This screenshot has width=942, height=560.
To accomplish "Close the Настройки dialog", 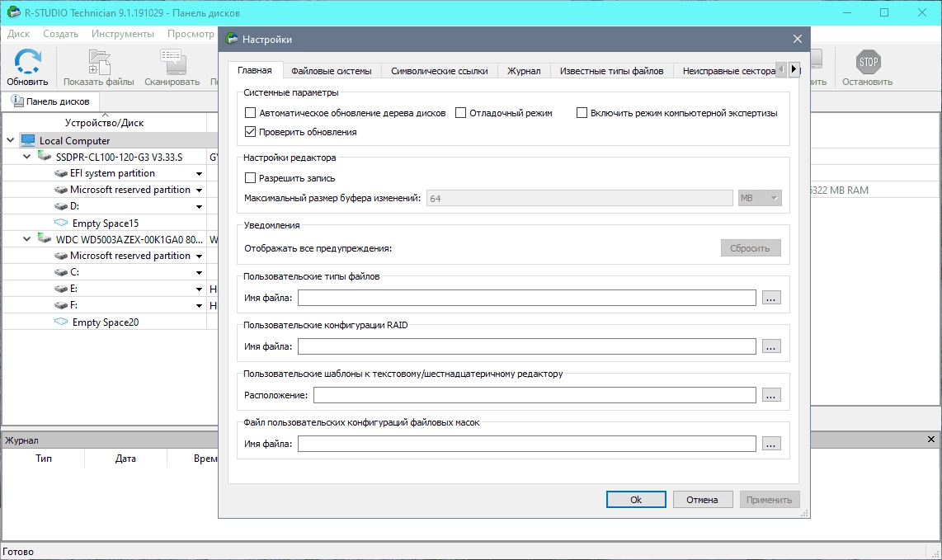I will click(797, 39).
